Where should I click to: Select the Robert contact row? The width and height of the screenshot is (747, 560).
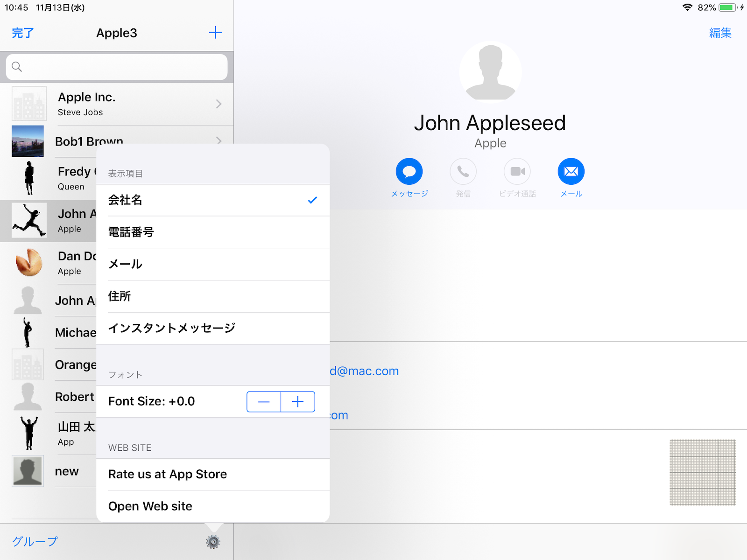pyautogui.click(x=49, y=397)
